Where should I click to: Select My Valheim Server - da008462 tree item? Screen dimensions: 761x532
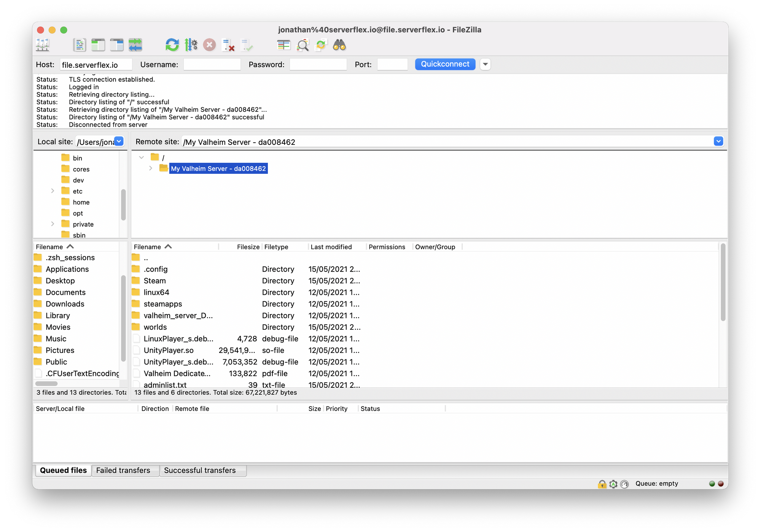click(218, 168)
